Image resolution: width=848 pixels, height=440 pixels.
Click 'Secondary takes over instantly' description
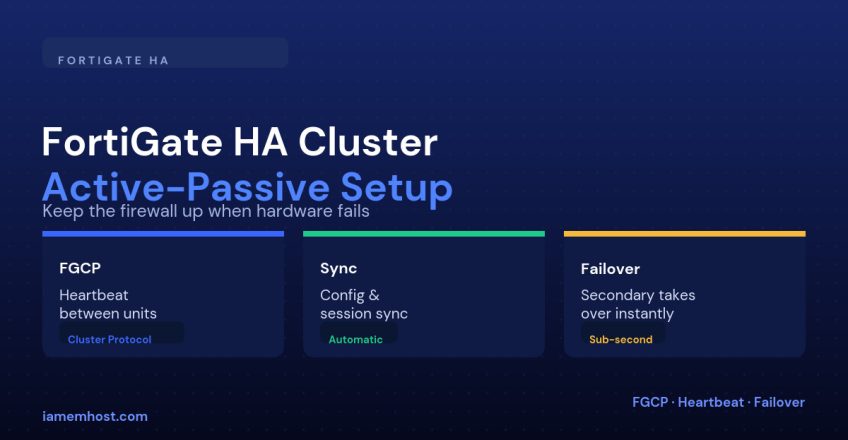pyautogui.click(x=638, y=304)
